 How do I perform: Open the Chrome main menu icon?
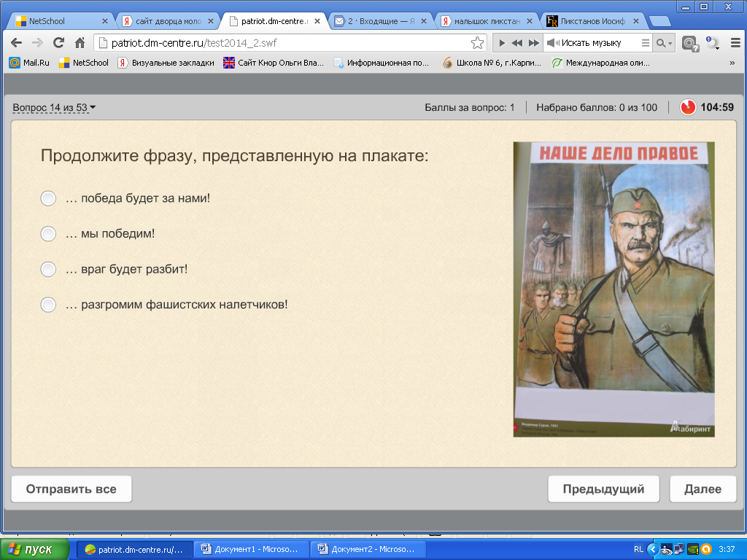pyautogui.click(x=735, y=43)
